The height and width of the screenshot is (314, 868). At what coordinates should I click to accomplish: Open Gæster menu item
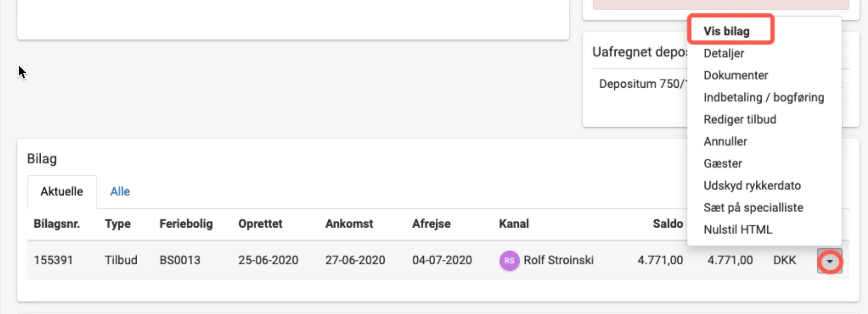[723, 163]
